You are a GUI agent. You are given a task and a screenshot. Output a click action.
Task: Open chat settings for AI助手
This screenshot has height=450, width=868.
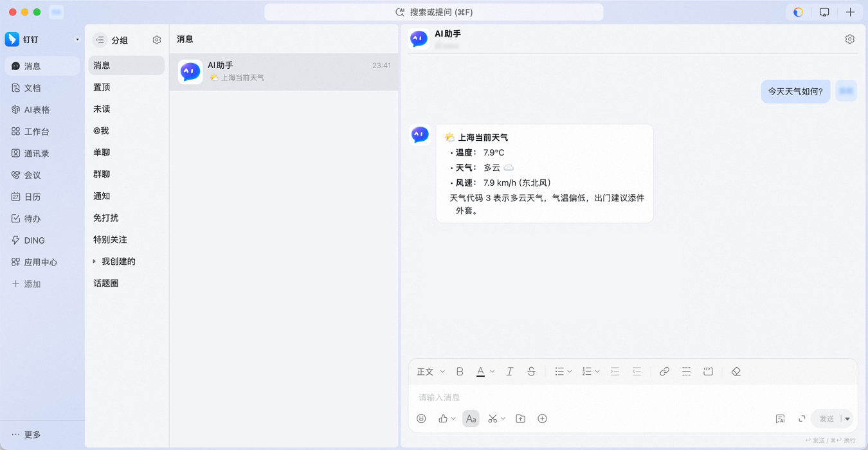click(x=849, y=39)
